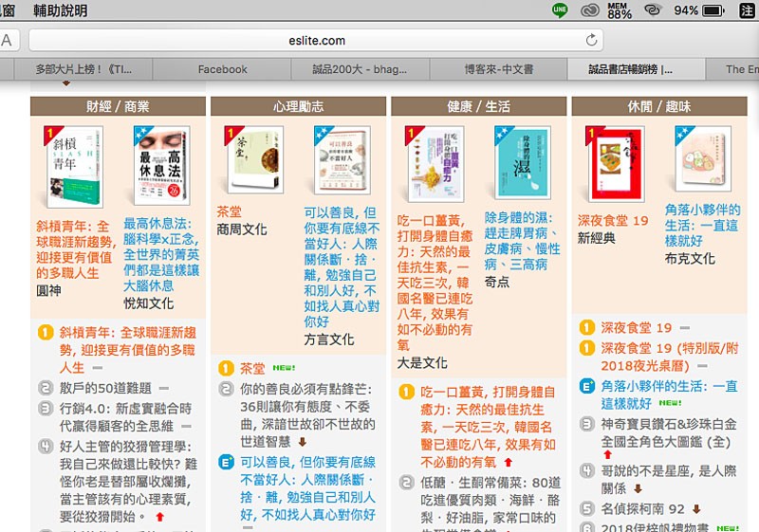
Task: Reload the eslite.com page
Action: tap(591, 40)
